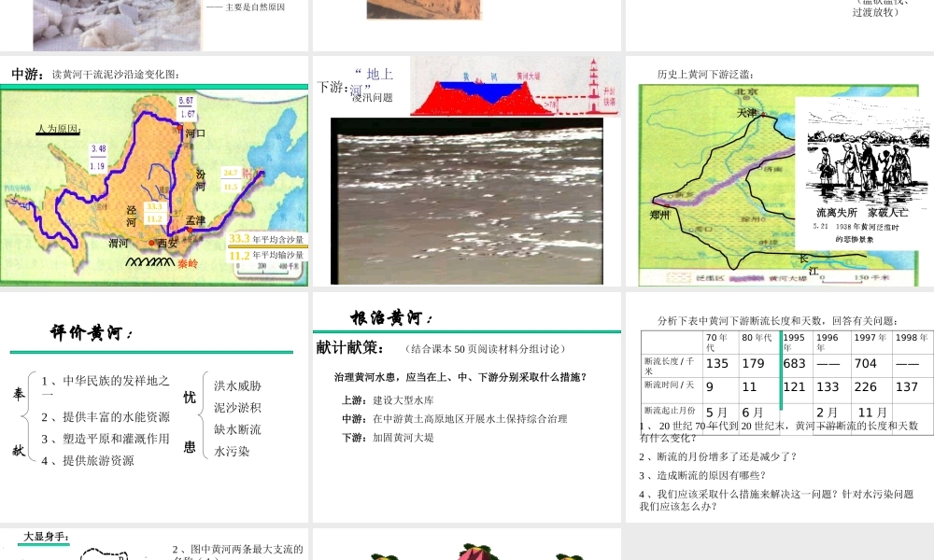Select the ice photo in top-left slide
The image size is (934, 560).
coord(118,25)
